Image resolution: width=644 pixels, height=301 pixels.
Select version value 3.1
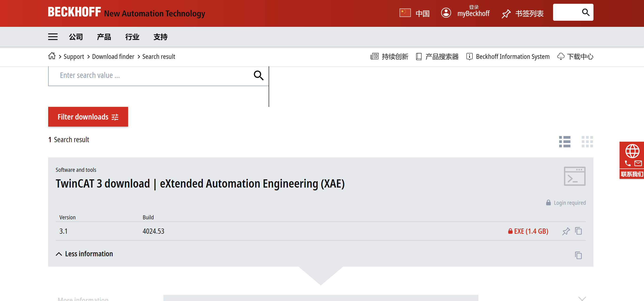63,231
